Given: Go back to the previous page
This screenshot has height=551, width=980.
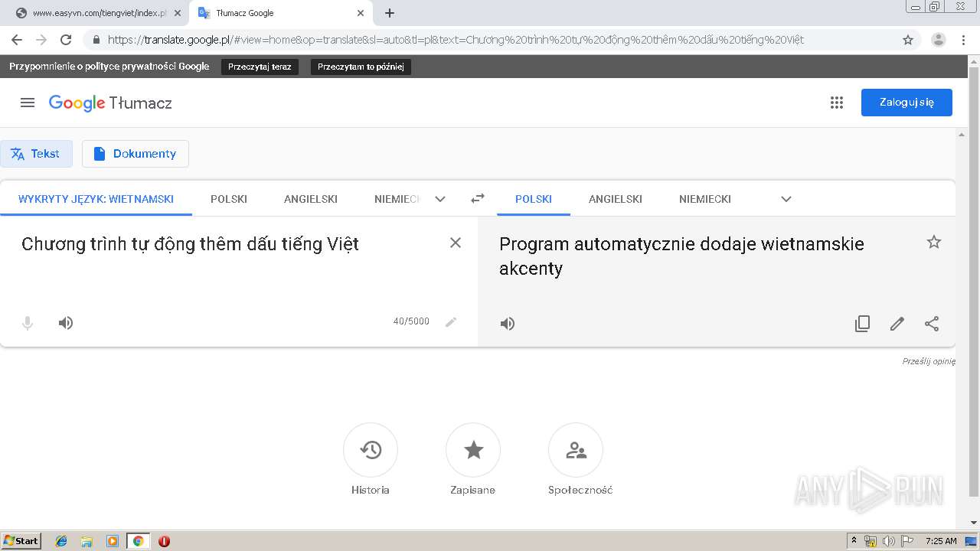Looking at the screenshot, I should [x=17, y=40].
